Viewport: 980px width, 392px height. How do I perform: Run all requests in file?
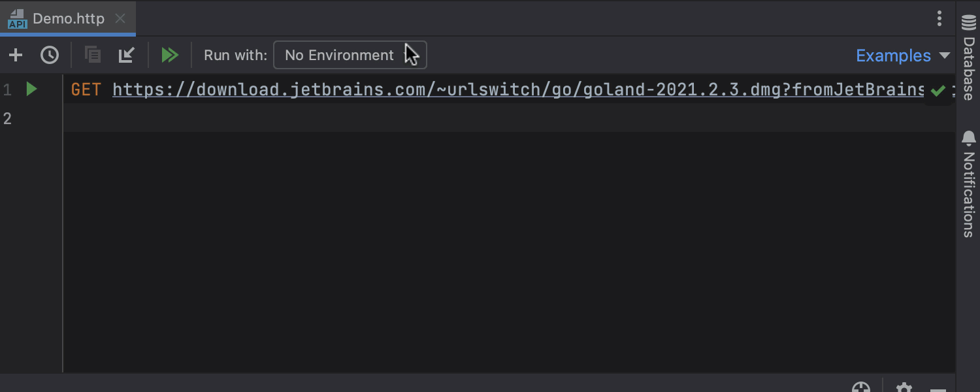tap(170, 56)
